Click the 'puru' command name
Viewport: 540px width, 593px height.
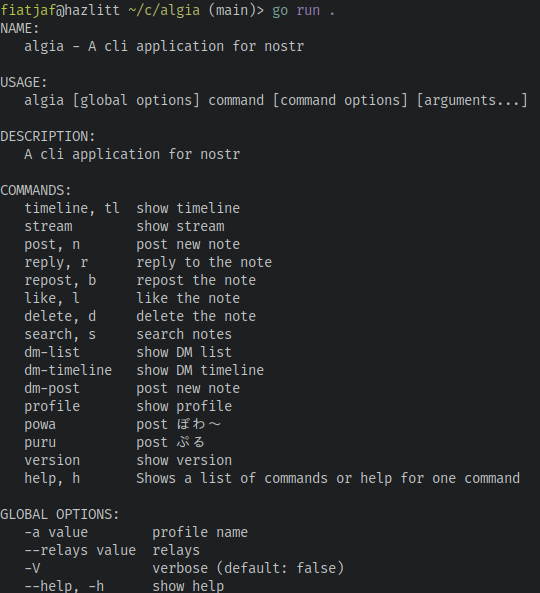click(x=40, y=442)
